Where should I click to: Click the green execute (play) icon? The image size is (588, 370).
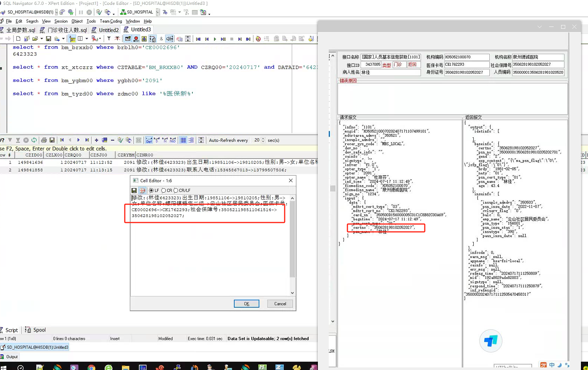tap(215, 39)
